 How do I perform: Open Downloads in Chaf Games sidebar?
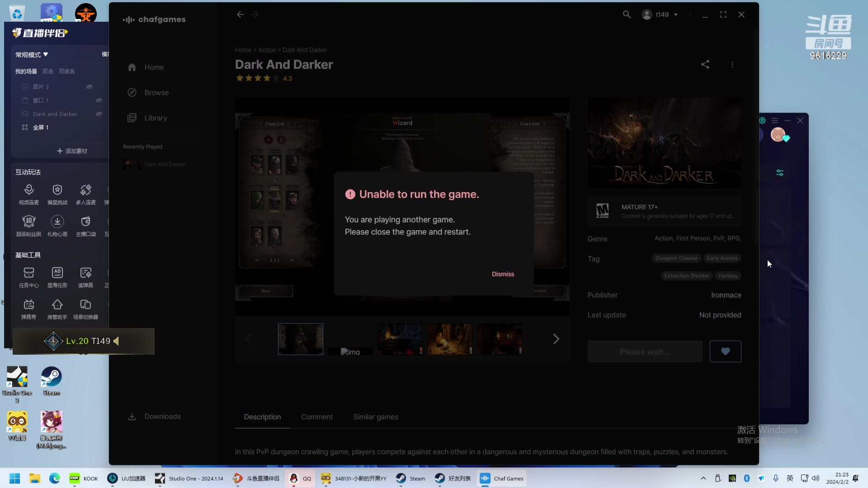click(154, 417)
